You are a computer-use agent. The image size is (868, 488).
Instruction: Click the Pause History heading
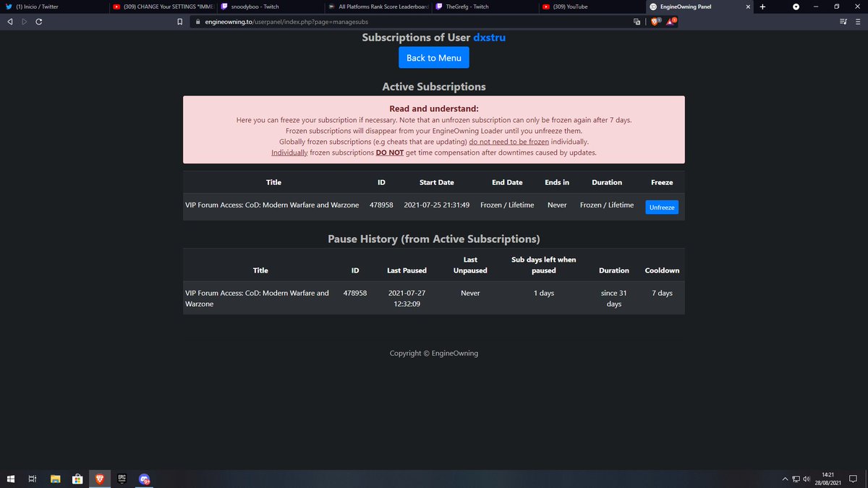click(x=434, y=239)
